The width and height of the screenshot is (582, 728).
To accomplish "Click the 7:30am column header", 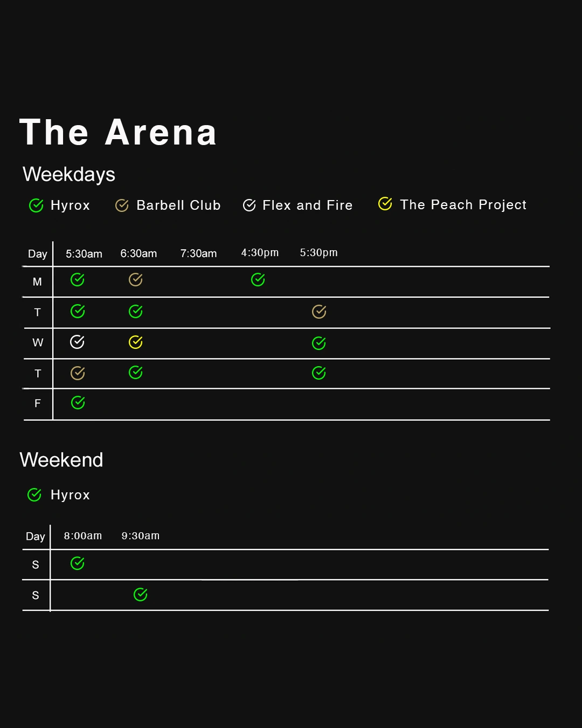I will [198, 253].
